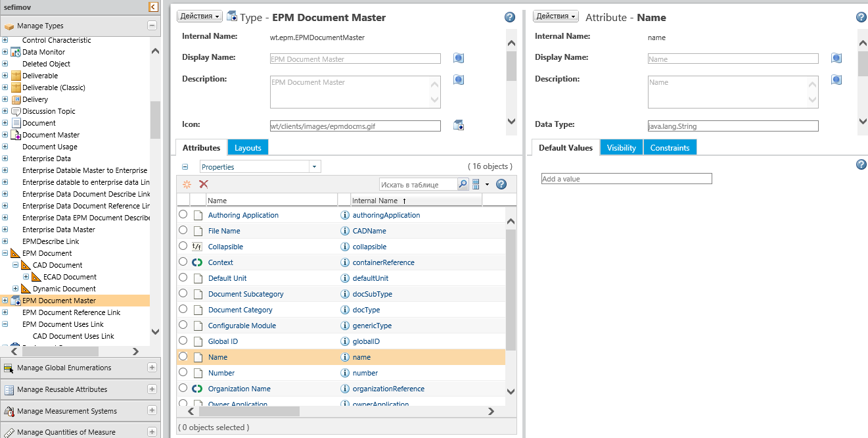The height and width of the screenshot is (438, 868).
Task: Open localization for Type Description
Action: pyautogui.click(x=459, y=80)
